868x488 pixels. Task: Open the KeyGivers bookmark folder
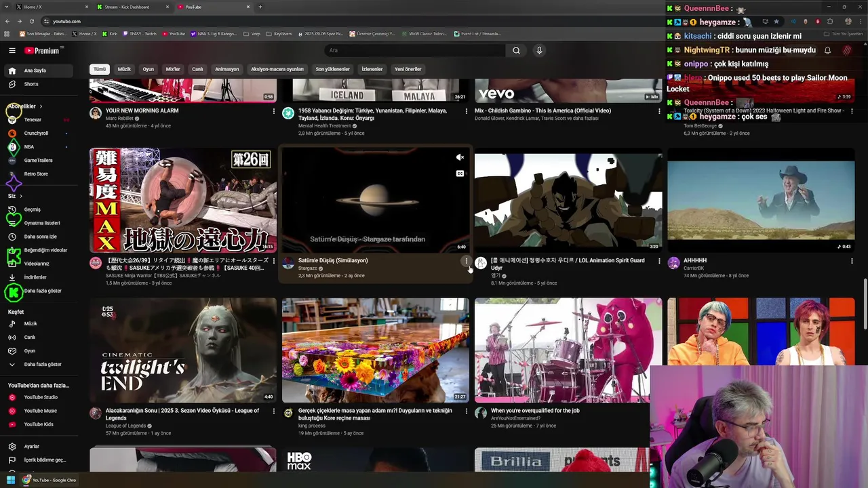click(x=279, y=33)
